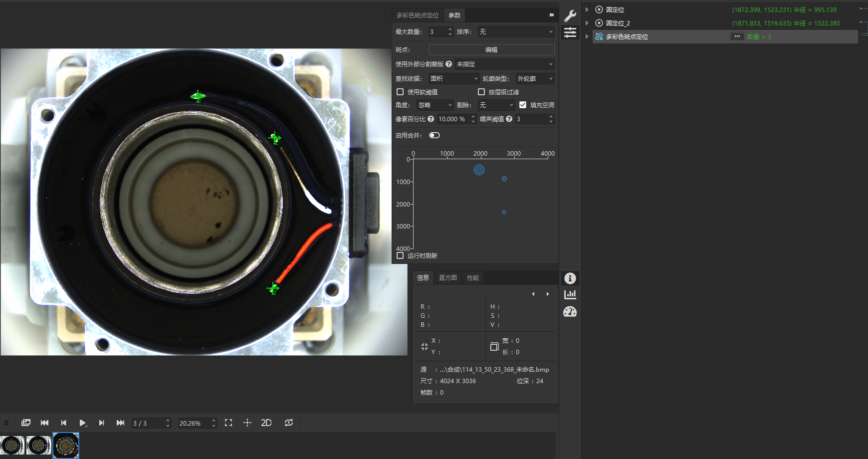Click the fit-to-screen fullscreen icon

[x=228, y=423]
